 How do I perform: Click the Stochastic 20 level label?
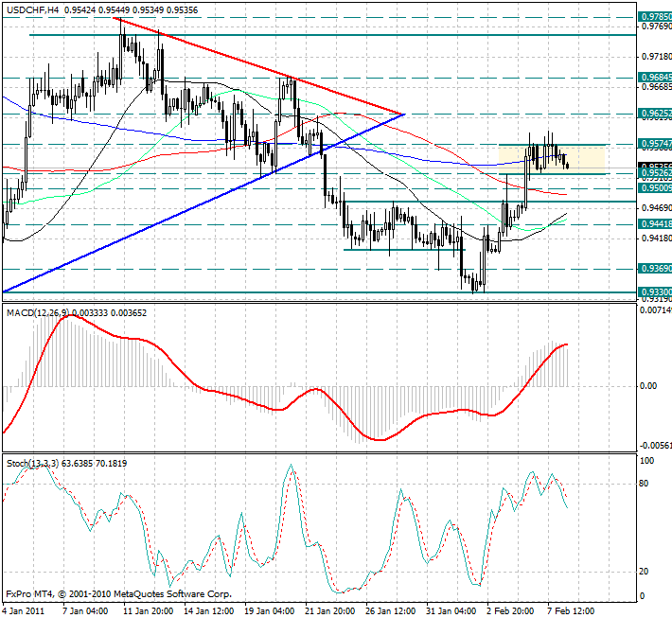[645, 572]
